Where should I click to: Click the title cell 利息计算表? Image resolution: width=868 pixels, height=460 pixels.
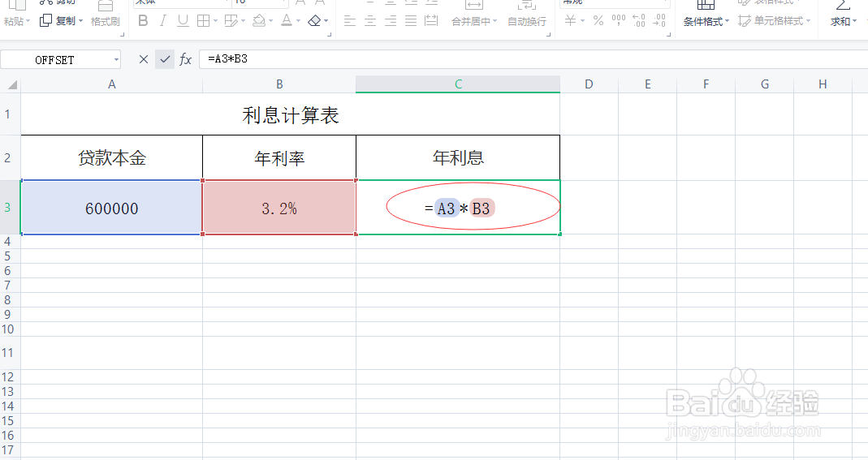tap(290, 114)
